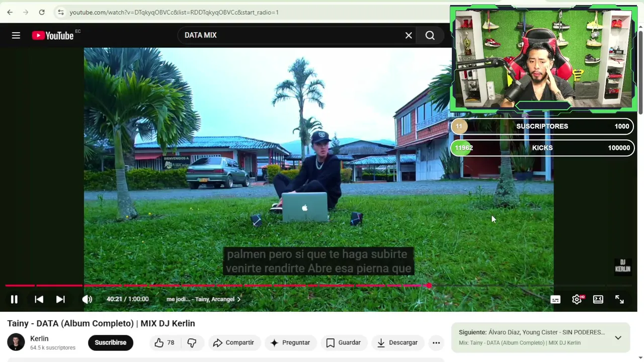Viewport: 644px width, 362px height.
Task: Skip to previous video
Action: coord(39,299)
